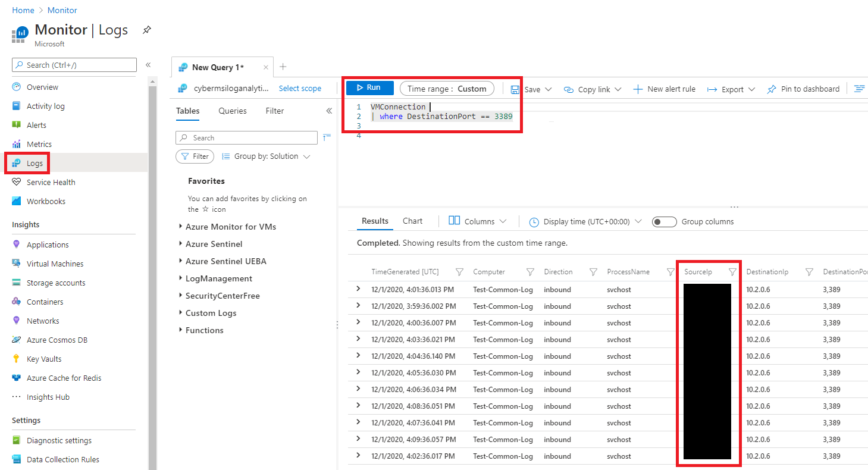Open the Save dropdown
Screen dimensions: 868x470
[531, 89]
